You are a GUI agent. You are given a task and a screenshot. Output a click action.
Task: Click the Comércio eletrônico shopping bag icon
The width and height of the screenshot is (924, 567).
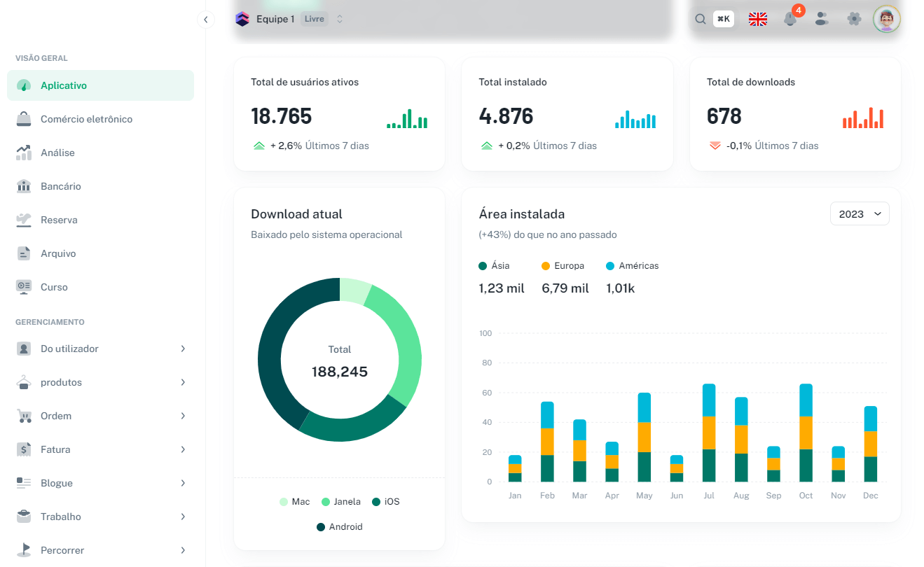point(24,119)
